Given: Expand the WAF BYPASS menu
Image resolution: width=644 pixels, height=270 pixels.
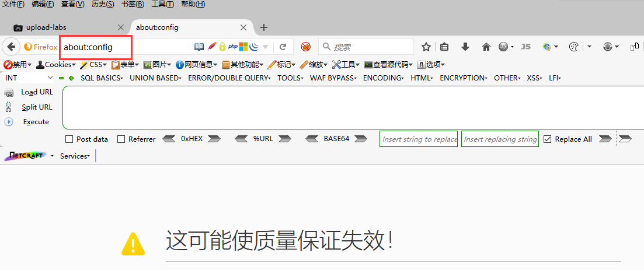Looking at the screenshot, I should click(x=333, y=78).
